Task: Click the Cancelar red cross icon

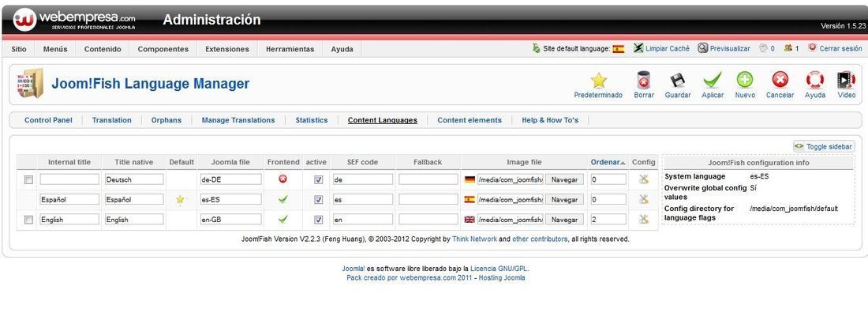Action: (x=780, y=81)
